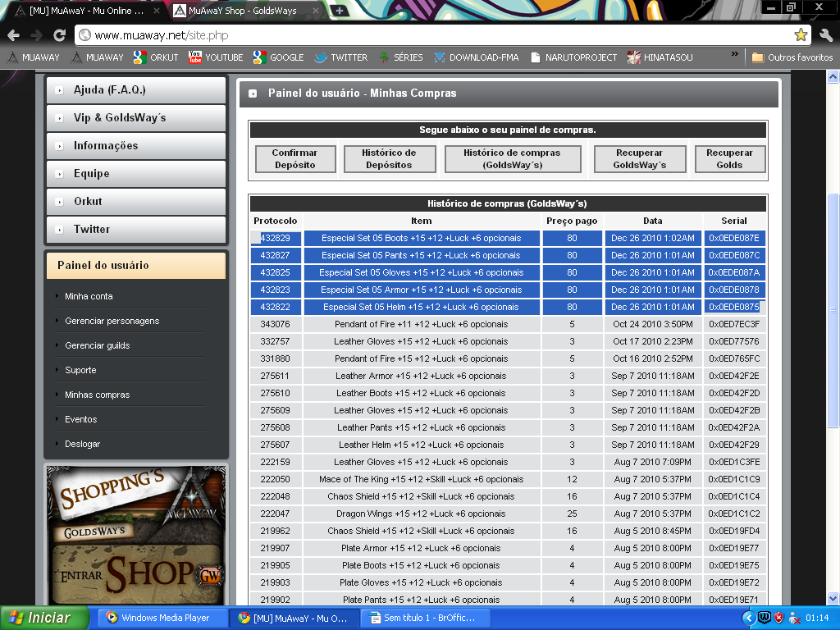Open the YouTube bookmark
This screenshot has width=840, height=630.
(216, 57)
